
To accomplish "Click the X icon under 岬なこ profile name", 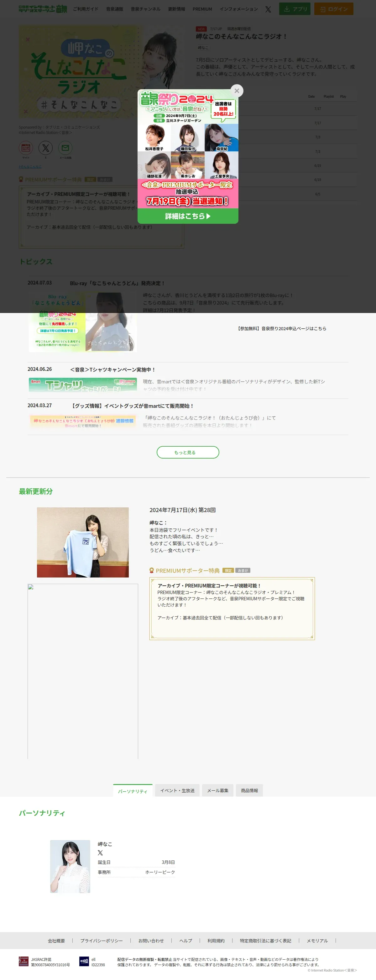I will (100, 853).
